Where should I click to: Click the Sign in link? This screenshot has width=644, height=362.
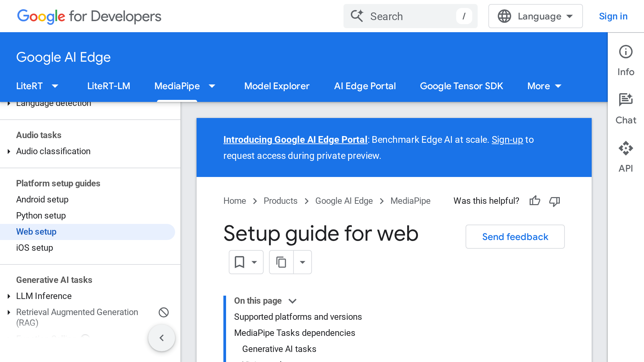[x=613, y=16]
